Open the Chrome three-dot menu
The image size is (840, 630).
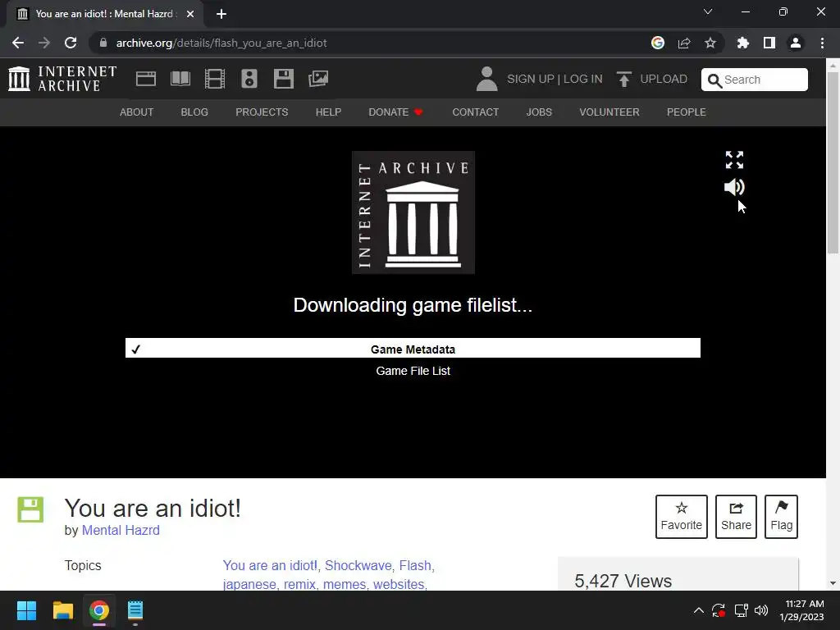pos(822,43)
